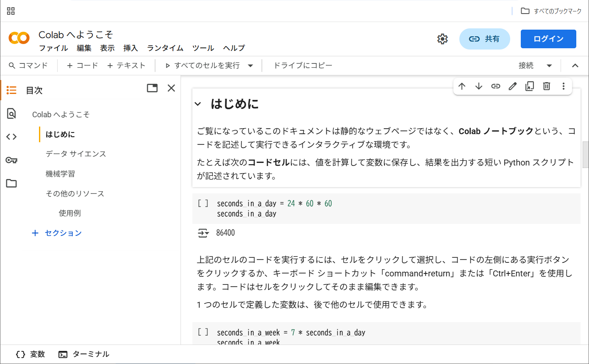Open the files folder sidebar icon
The width and height of the screenshot is (589, 364).
[x=11, y=183]
